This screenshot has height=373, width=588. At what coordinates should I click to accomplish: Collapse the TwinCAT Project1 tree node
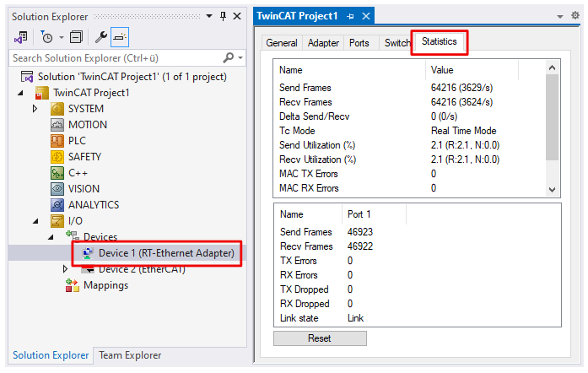(20, 93)
